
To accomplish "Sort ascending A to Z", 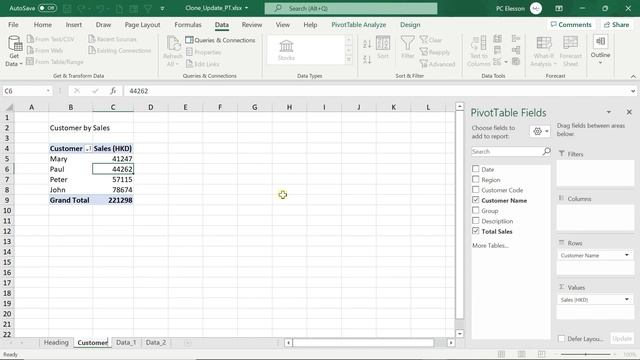I will (x=367, y=44).
